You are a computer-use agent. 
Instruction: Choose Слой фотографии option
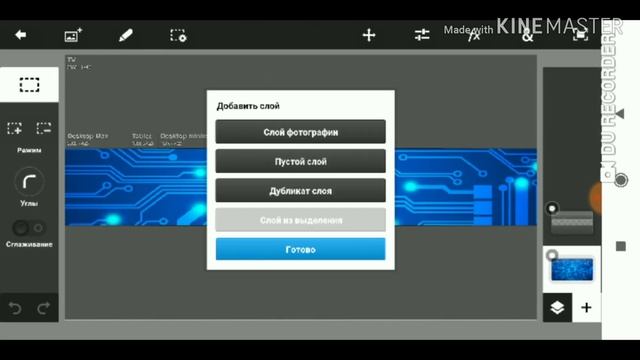point(300,132)
